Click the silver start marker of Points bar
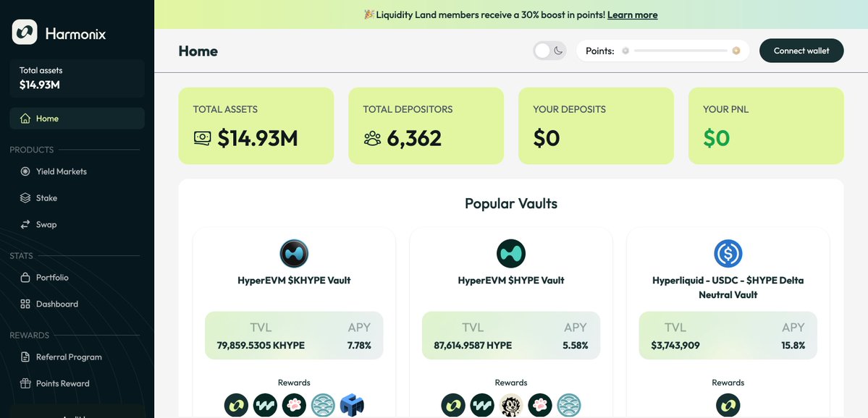868x418 pixels. pyautogui.click(x=625, y=51)
